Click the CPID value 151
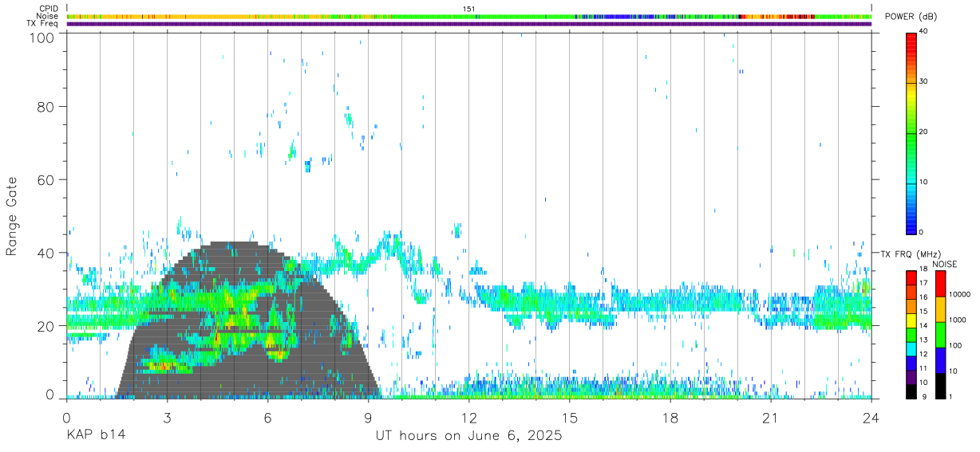The width and height of the screenshot is (980, 452). pos(468,9)
